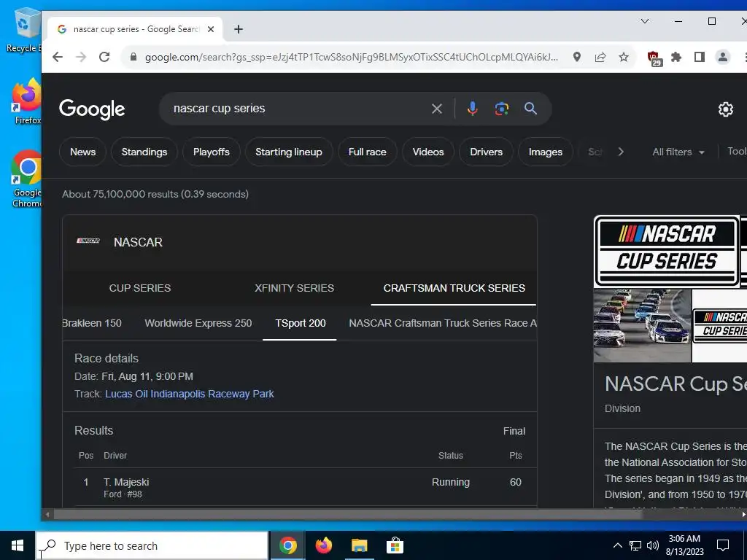Launch Chrome from the taskbar
This screenshot has height=560, width=747.
pyautogui.click(x=287, y=545)
